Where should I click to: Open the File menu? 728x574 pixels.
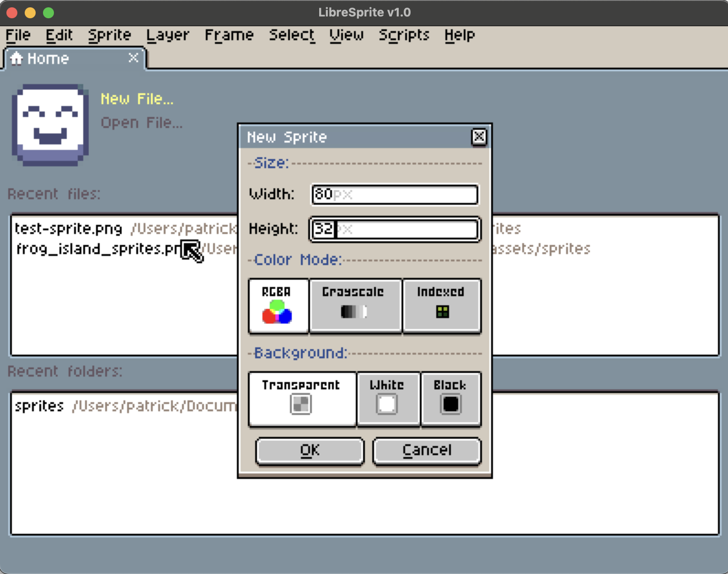[18, 35]
